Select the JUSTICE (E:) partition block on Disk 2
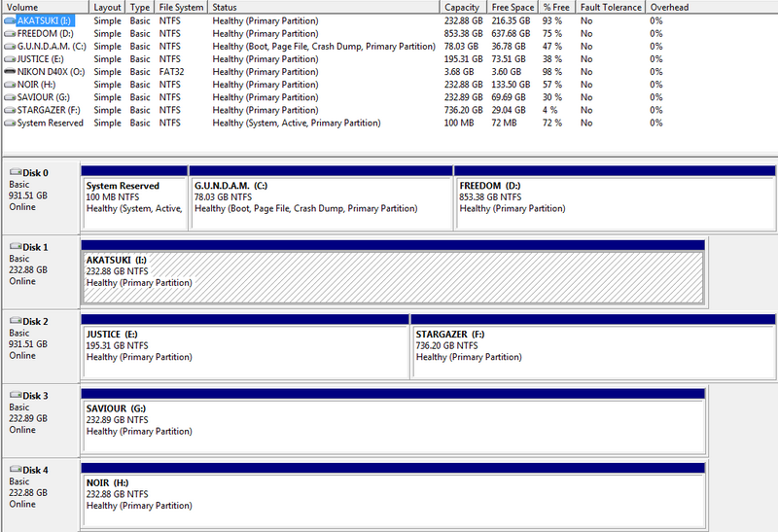The width and height of the screenshot is (778, 532). [245, 350]
